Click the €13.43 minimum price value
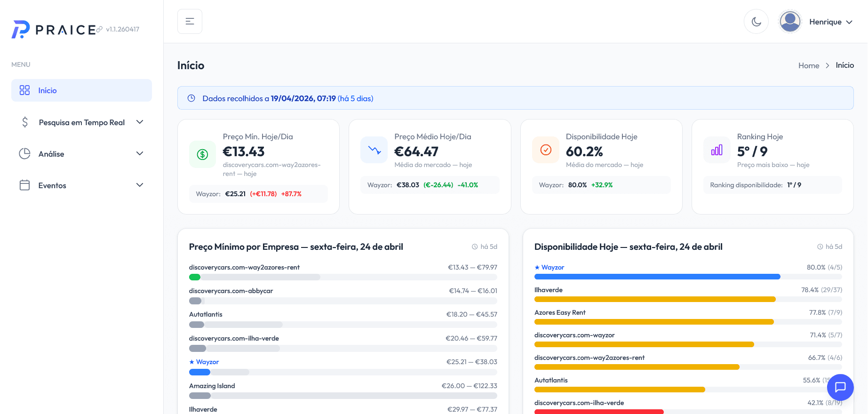This screenshot has height=414, width=868. click(244, 151)
